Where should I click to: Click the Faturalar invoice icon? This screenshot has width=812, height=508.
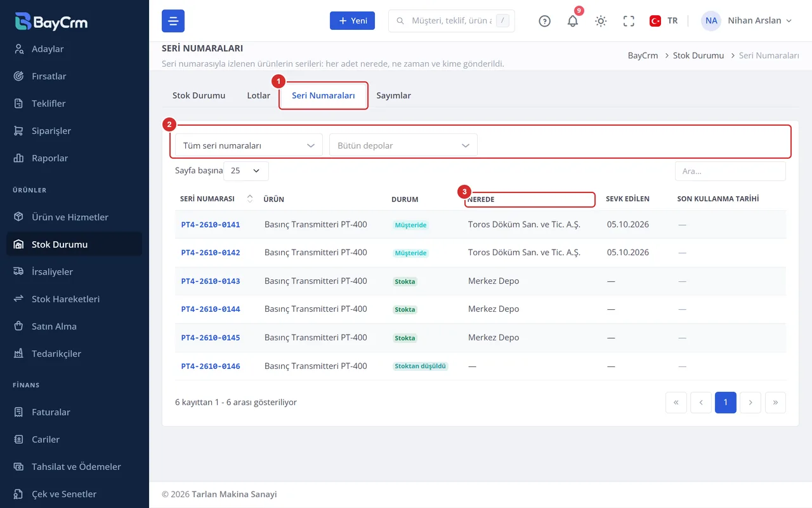click(19, 412)
